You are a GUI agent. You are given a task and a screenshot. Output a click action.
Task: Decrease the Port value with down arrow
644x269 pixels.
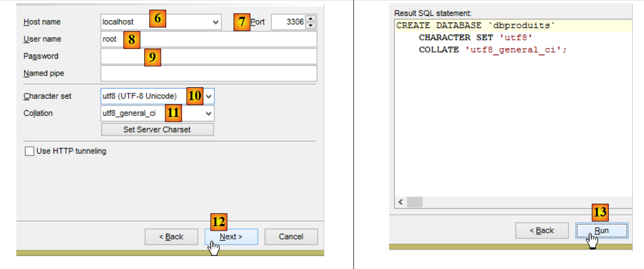coord(312,25)
